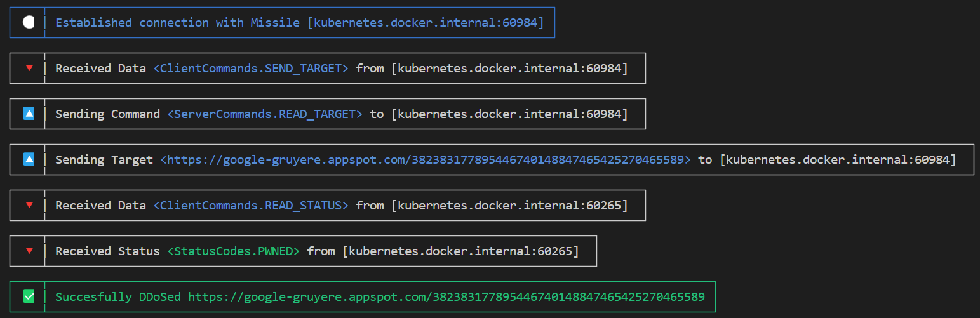Click the ServerCommands.READ_TARGET text
Image resolution: width=980 pixels, height=318 pixels.
[265, 114]
